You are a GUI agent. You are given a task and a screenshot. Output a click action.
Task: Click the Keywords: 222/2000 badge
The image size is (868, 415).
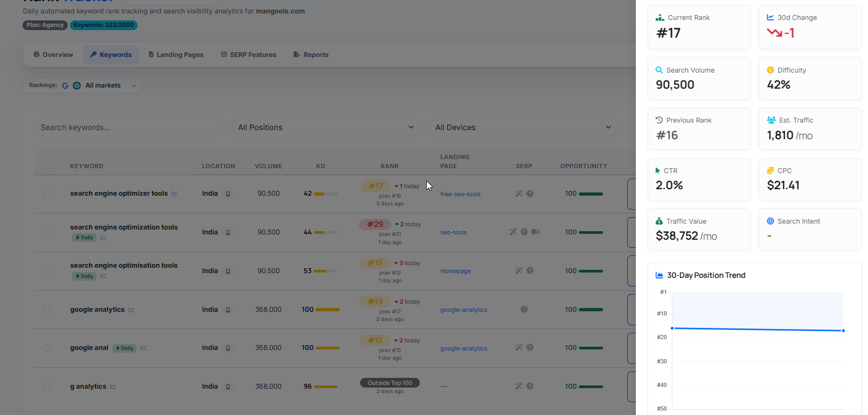coord(104,25)
